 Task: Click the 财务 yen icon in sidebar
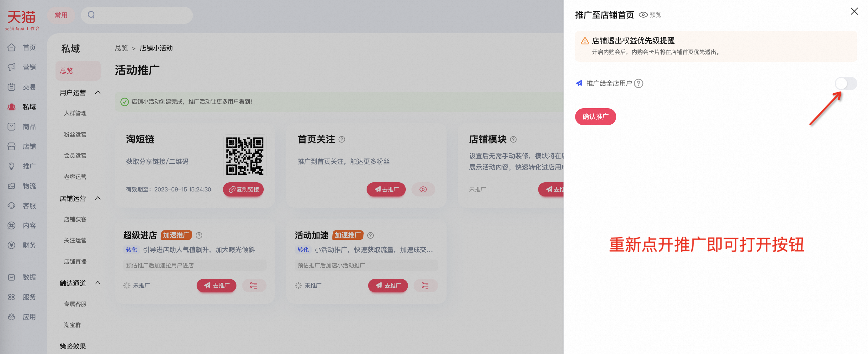(x=12, y=245)
